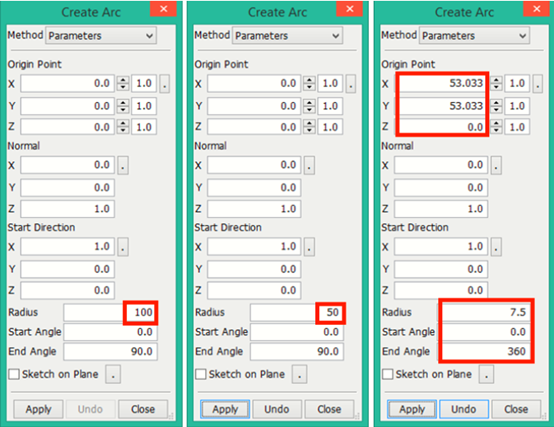Click Apply in the left Create Arc dialog

[x=39, y=409]
